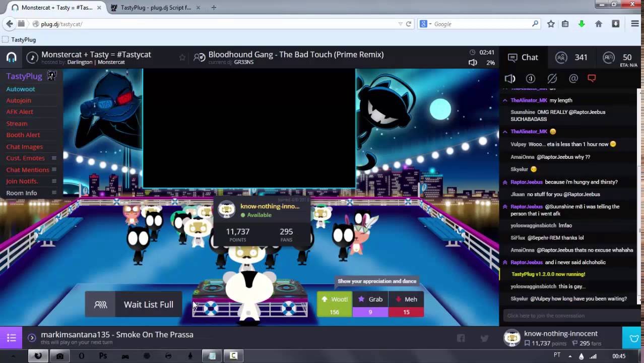Open a new browser tab with plus
Viewport: 644px width, 363px height.
(x=214, y=8)
